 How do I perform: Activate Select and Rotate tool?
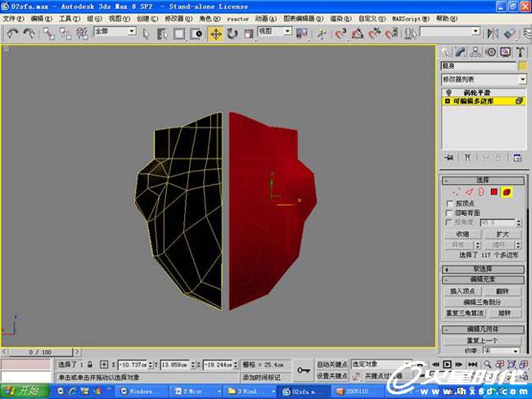coord(232,34)
